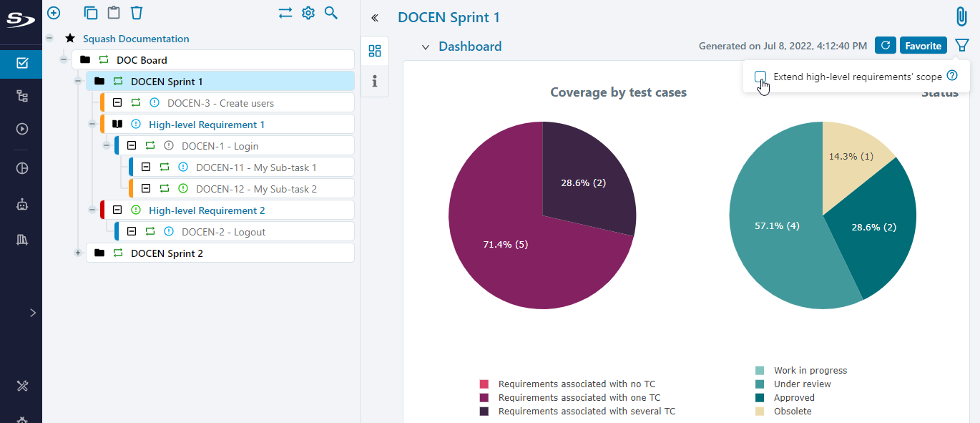Expand the DOCEN Sprint 2 folder
The height and width of the screenshot is (423, 980).
pos(78,253)
